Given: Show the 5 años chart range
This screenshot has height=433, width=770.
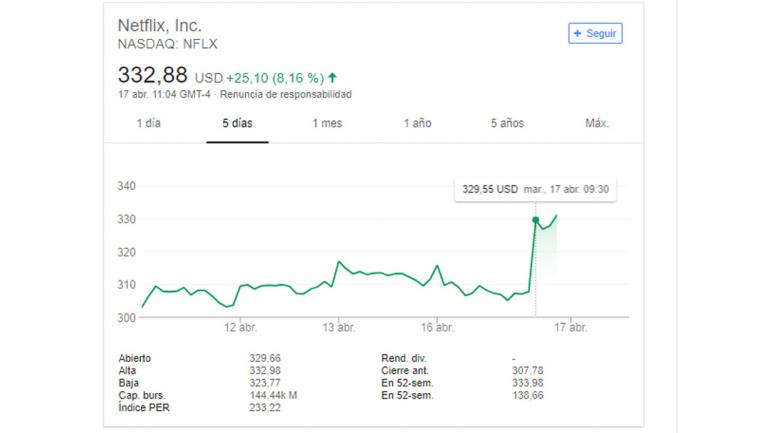Looking at the screenshot, I should 507,123.
